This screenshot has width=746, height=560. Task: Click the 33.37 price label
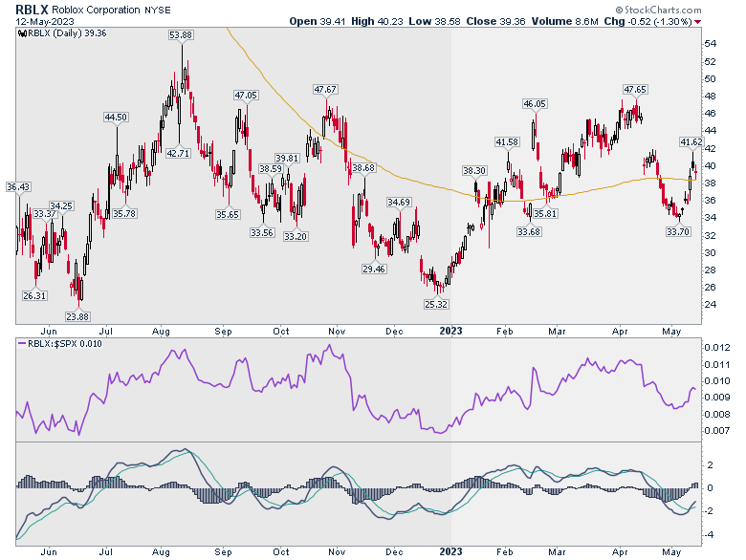pos(45,214)
